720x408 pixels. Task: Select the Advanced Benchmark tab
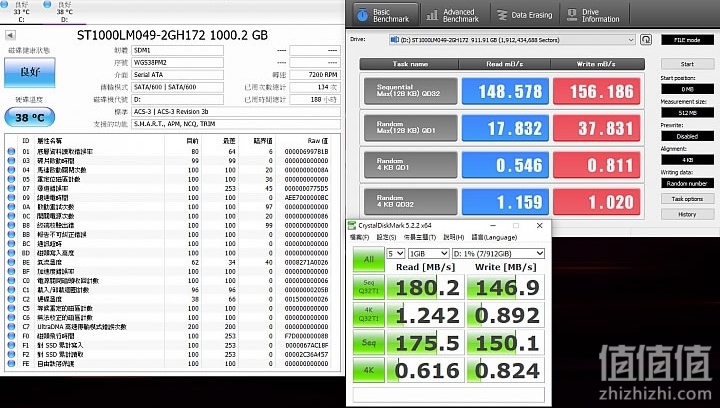coord(455,15)
